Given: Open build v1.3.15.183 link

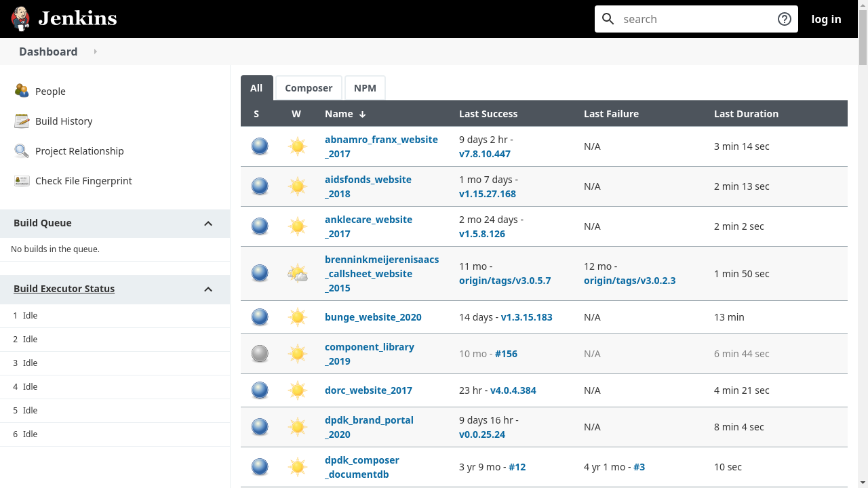Looking at the screenshot, I should pos(526,317).
